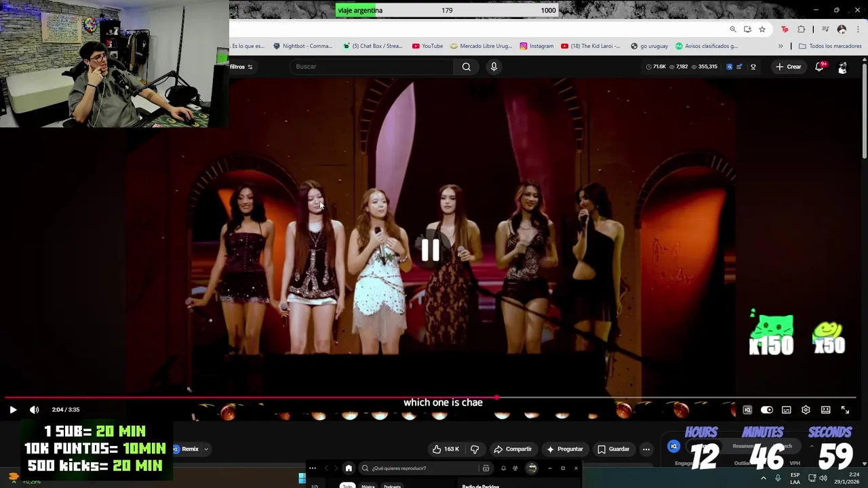Viewport: 868px width, 488px height.
Task: Focus the Buscar search field
Action: [373, 66]
